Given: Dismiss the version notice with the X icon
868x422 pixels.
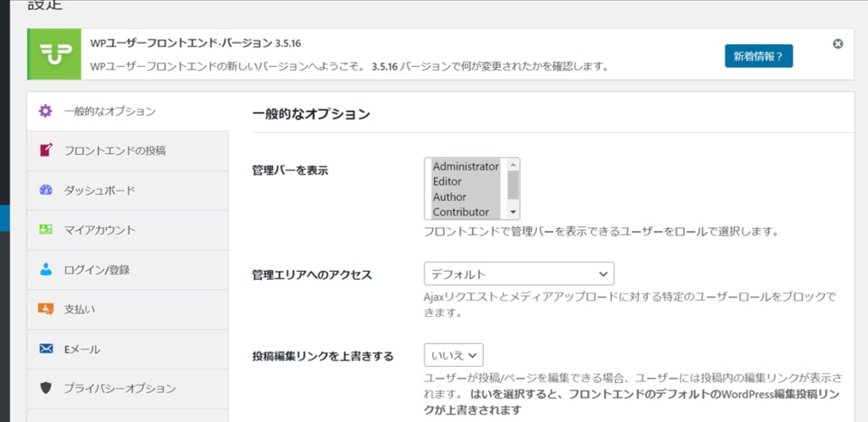Looking at the screenshot, I should coord(837,44).
